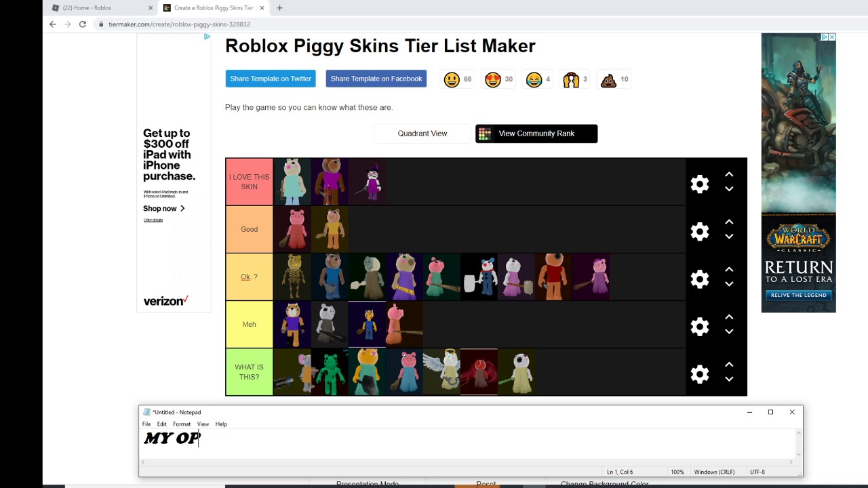Screen dimensions: 868x488
Task: Click the tiermaker.com address bar
Action: pos(179,24)
